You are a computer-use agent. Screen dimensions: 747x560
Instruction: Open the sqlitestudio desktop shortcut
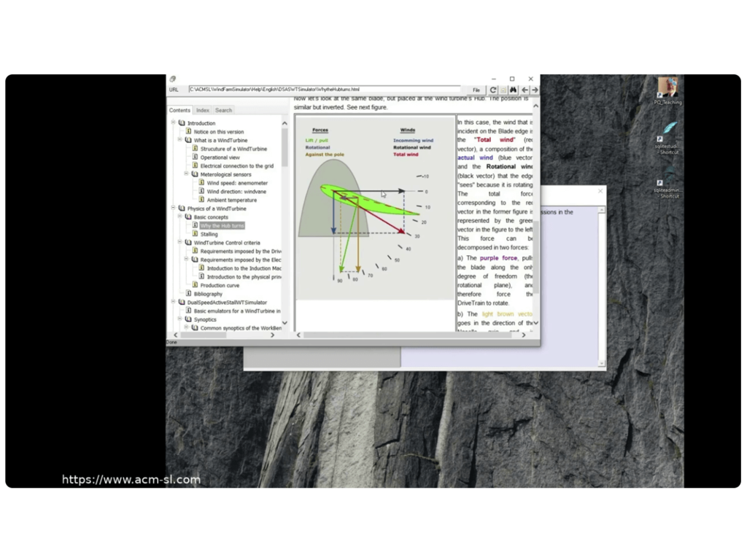[667, 138]
